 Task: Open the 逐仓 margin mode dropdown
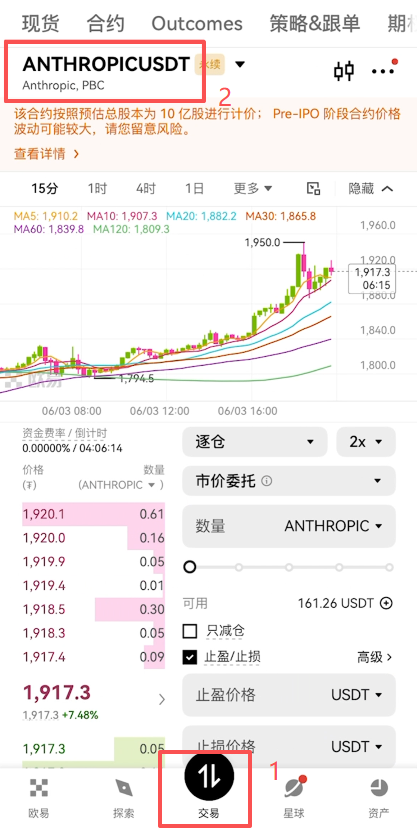[x=255, y=441]
